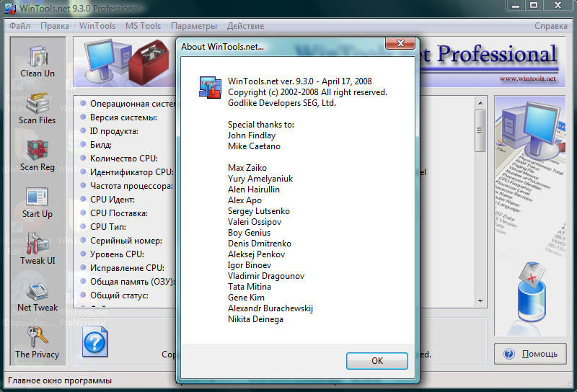This screenshot has width=577, height=392.
Task: Select the Общий статус row
Action: (x=114, y=295)
